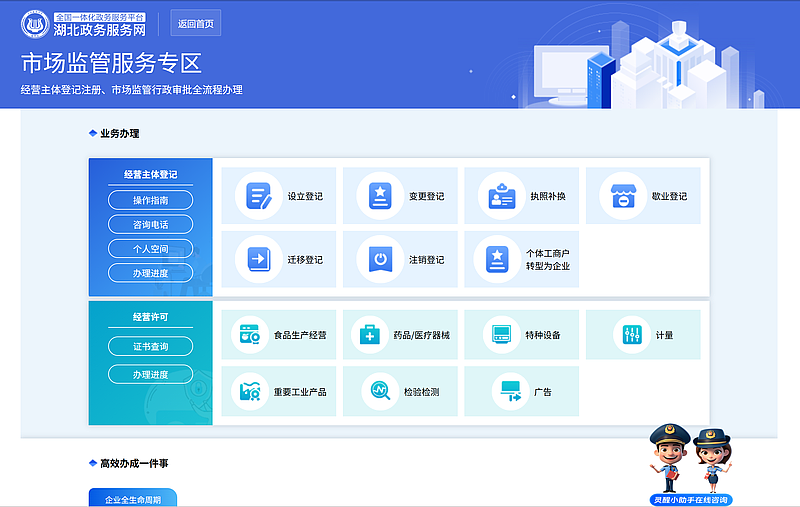
Task: Open the 灵醒小助手在线咨询 assistant
Action: coord(691,466)
